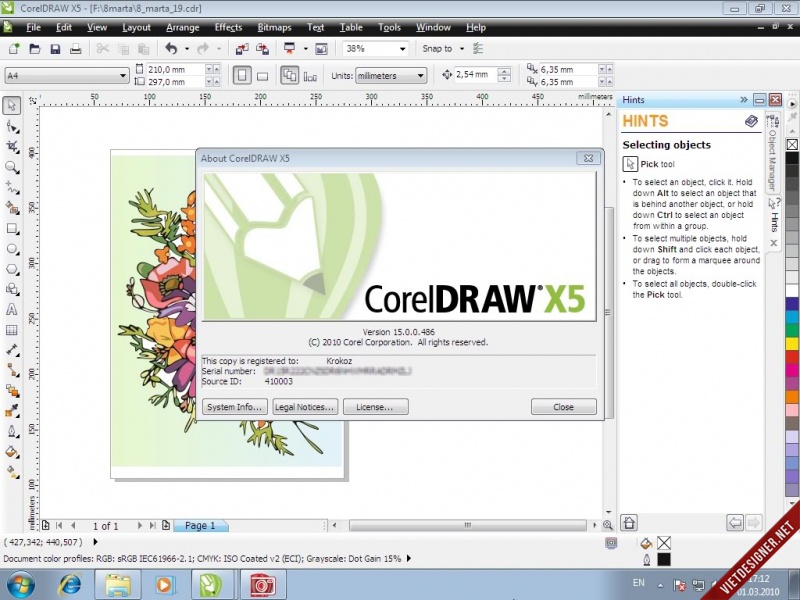Click the nudge offset 2,54 mm field
The image size is (800, 600).
pyautogui.click(x=476, y=74)
